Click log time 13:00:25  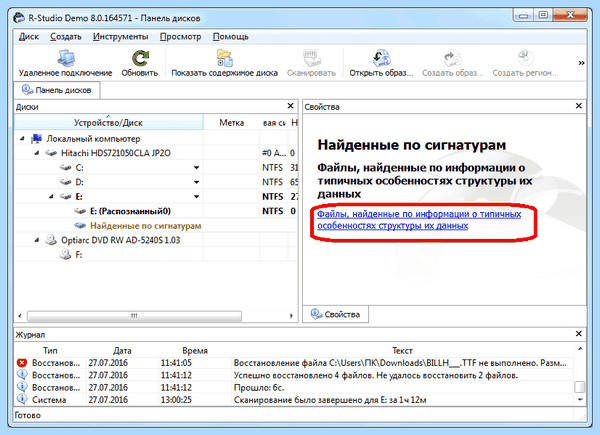176,400
